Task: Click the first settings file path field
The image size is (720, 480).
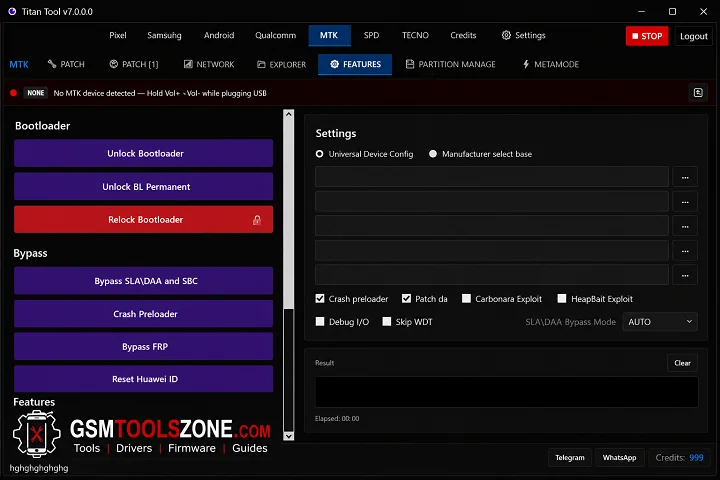Action: 491,177
